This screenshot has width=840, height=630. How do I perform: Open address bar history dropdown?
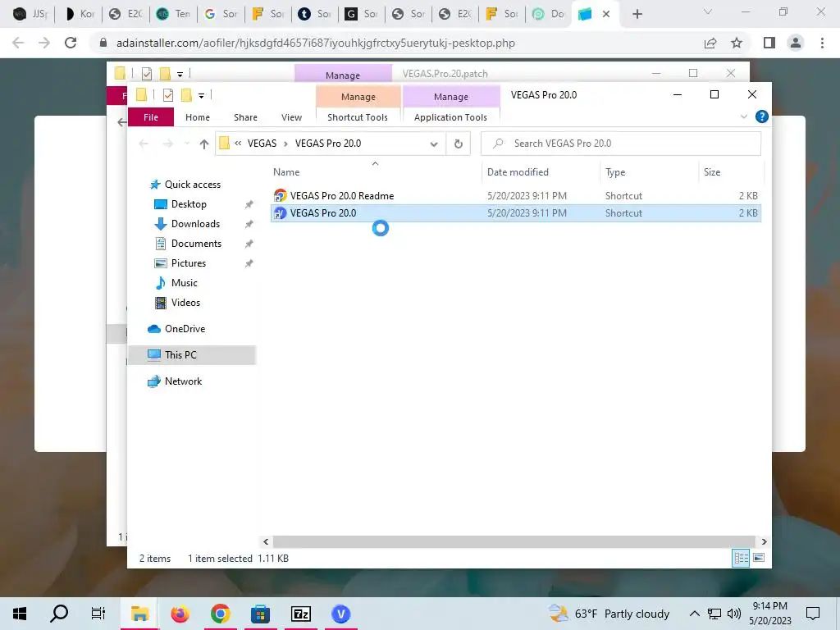pos(434,144)
